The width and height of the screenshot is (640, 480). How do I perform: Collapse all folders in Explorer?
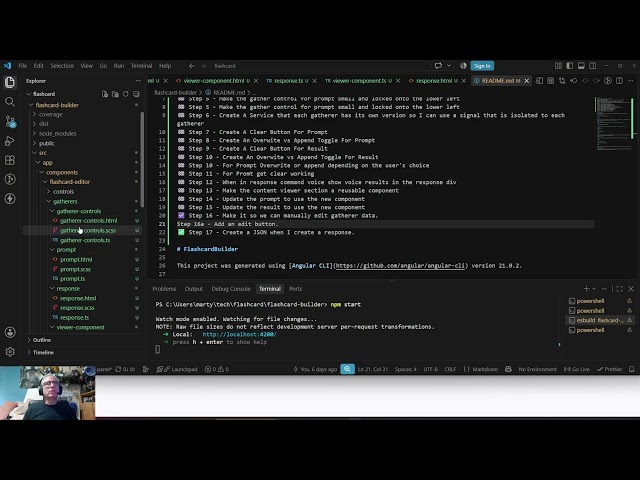(136, 94)
